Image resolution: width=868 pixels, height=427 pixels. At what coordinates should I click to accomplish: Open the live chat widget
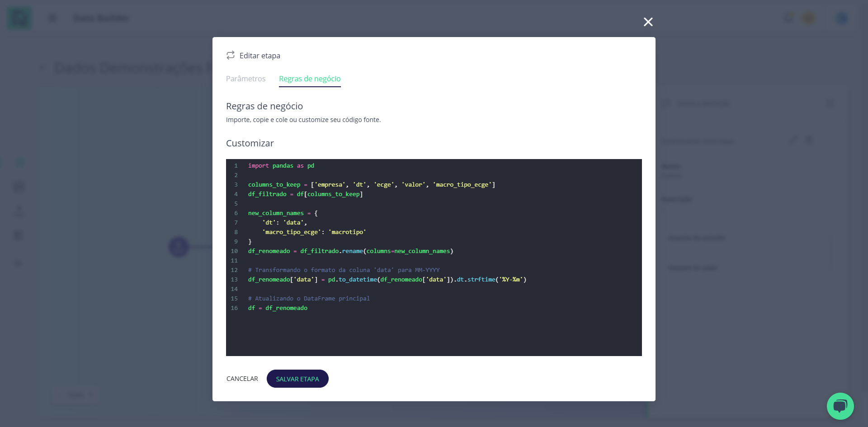(840, 406)
